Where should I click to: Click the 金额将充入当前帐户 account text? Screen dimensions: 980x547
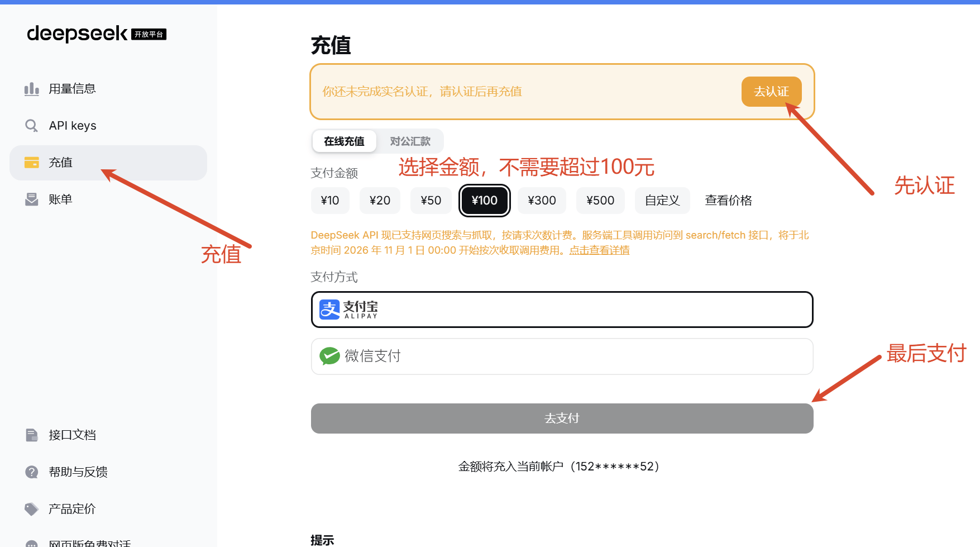[559, 467]
